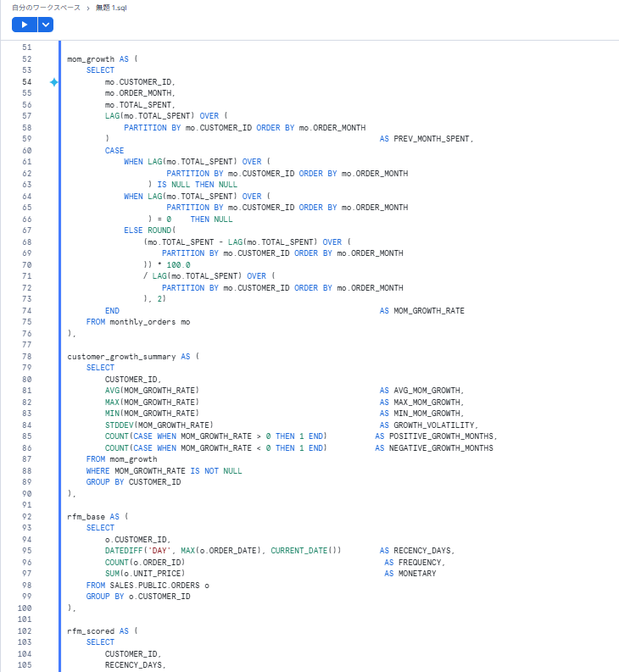This screenshot has width=619, height=672.
Task: Click the DATEDIFF function on line 95
Action: pyautogui.click(x=123, y=551)
